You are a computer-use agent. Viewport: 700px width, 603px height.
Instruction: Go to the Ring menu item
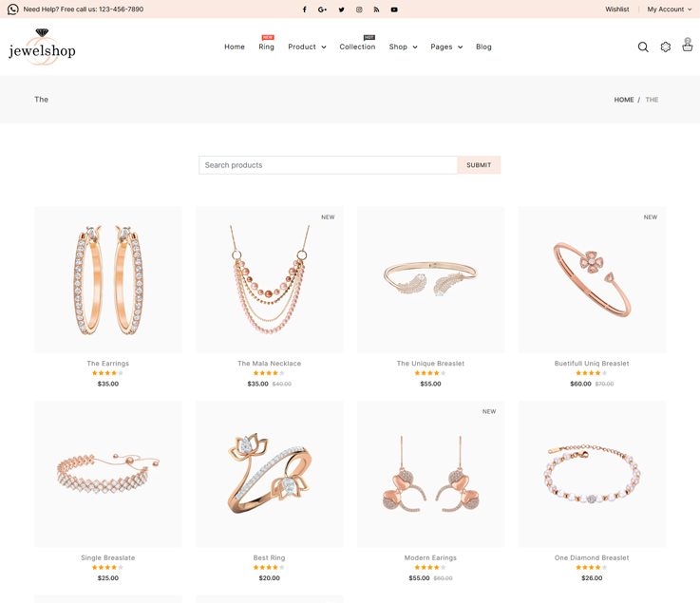266,47
